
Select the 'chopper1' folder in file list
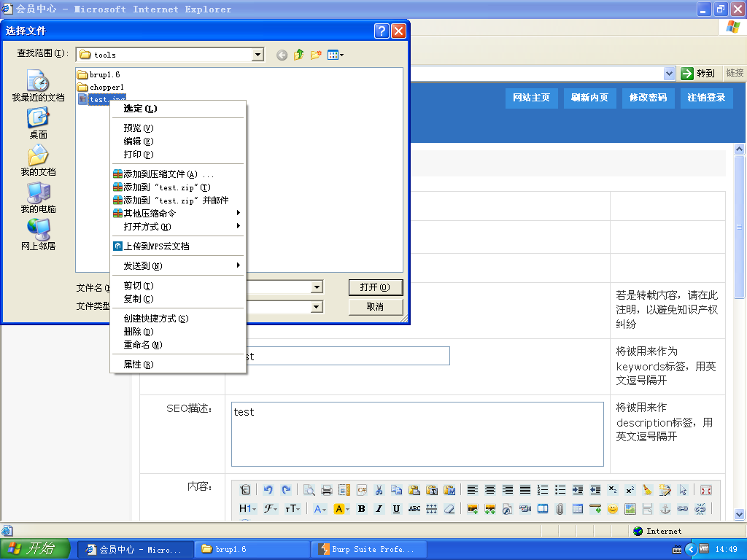click(101, 87)
